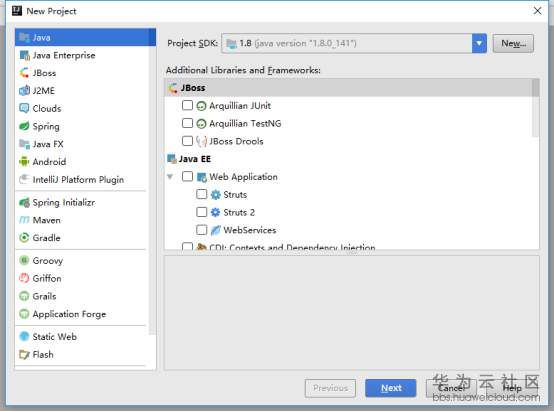Tick the Struts checkbox
This screenshot has width=554, height=412.
point(201,194)
